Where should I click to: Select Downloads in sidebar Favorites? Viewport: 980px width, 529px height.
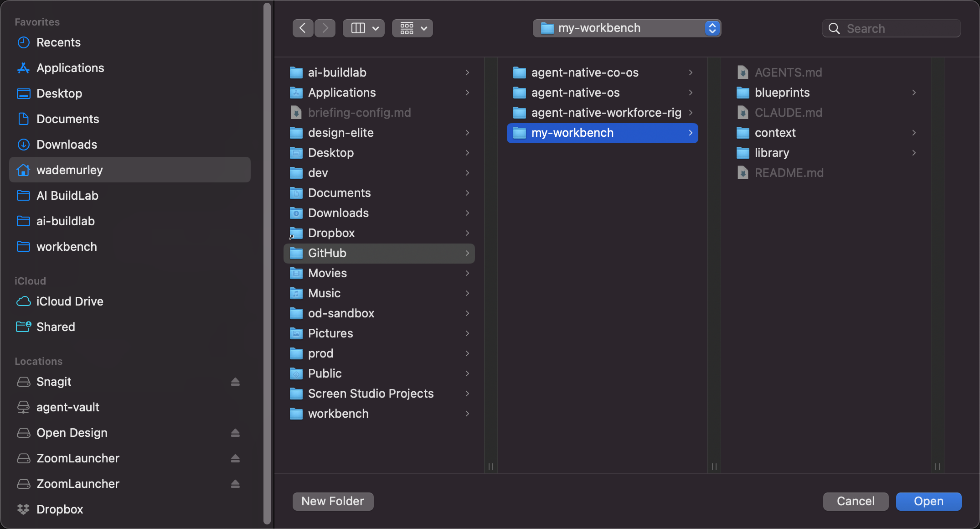[x=130, y=145]
